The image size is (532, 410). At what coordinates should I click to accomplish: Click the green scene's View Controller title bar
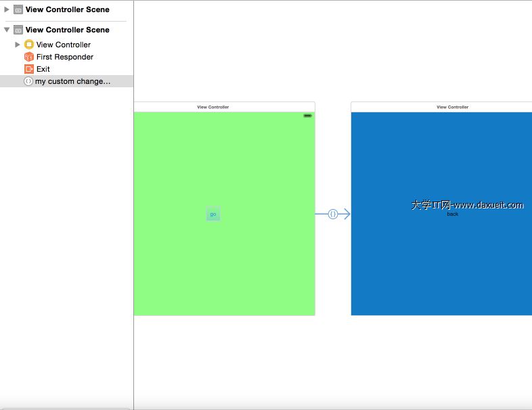tap(224, 107)
